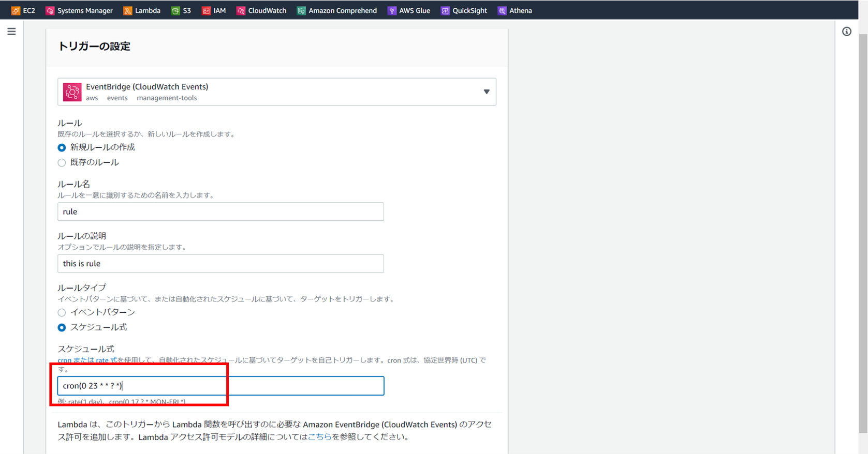
Task: Click the EventBridge service icon in trigger selector
Action: coord(72,92)
